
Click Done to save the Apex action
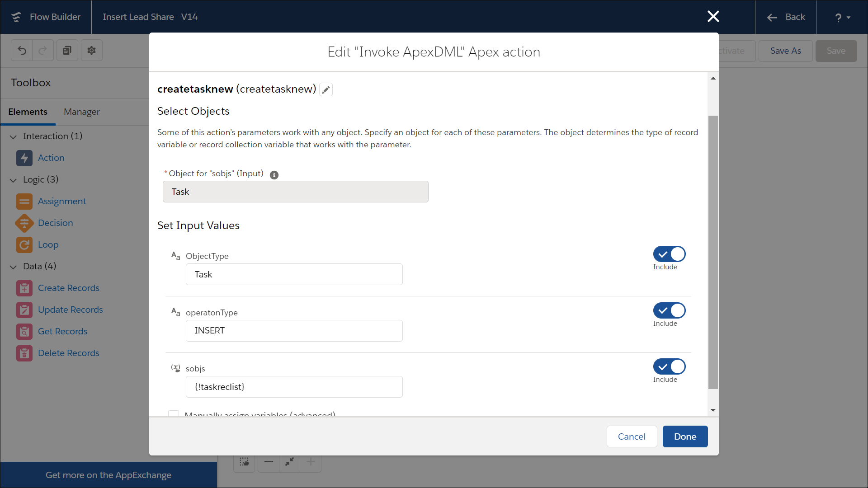tap(684, 436)
